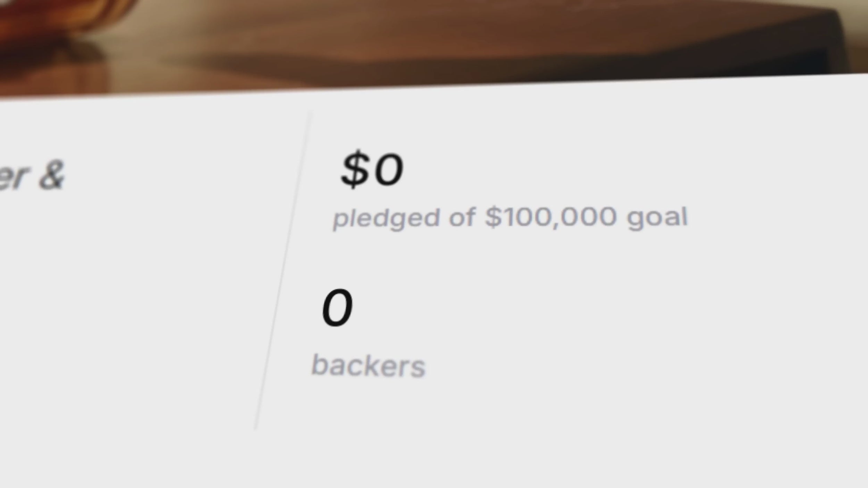
Task: Click the dollar sign before 100,000
Action: 493,217
